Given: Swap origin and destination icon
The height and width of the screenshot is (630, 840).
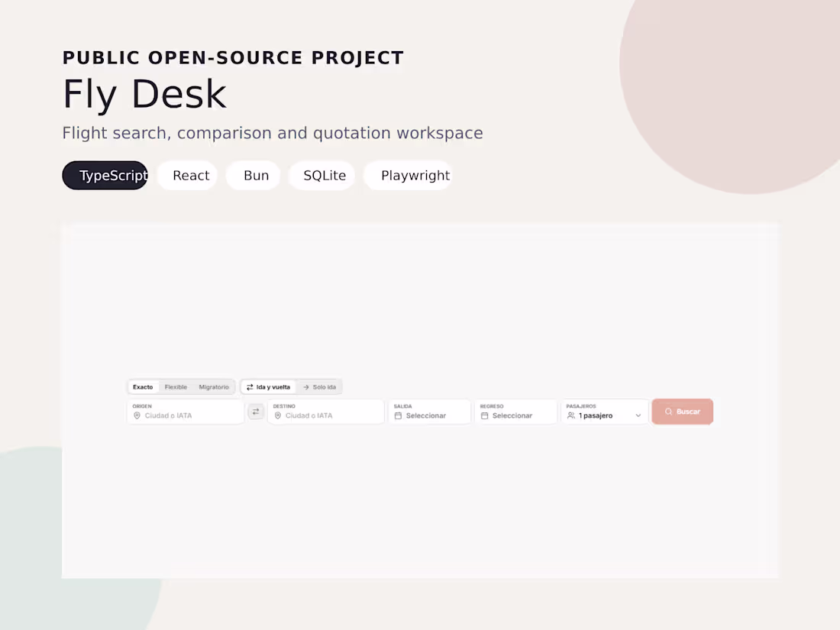Looking at the screenshot, I should click(256, 412).
